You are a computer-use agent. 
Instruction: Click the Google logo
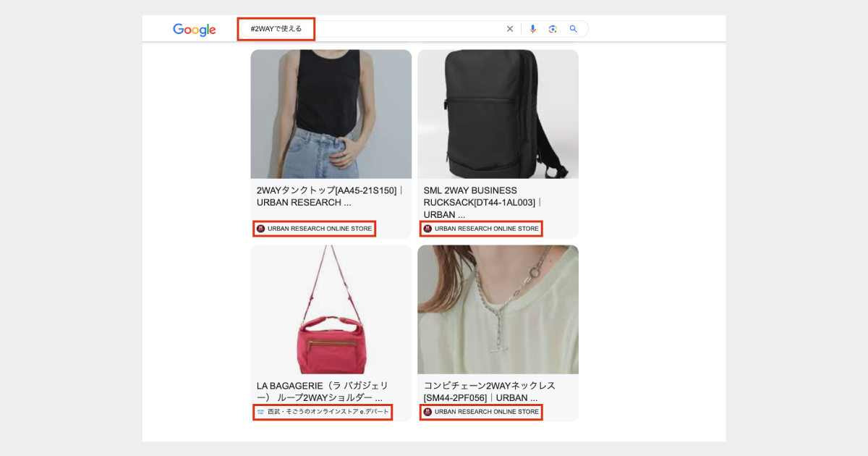pos(195,30)
